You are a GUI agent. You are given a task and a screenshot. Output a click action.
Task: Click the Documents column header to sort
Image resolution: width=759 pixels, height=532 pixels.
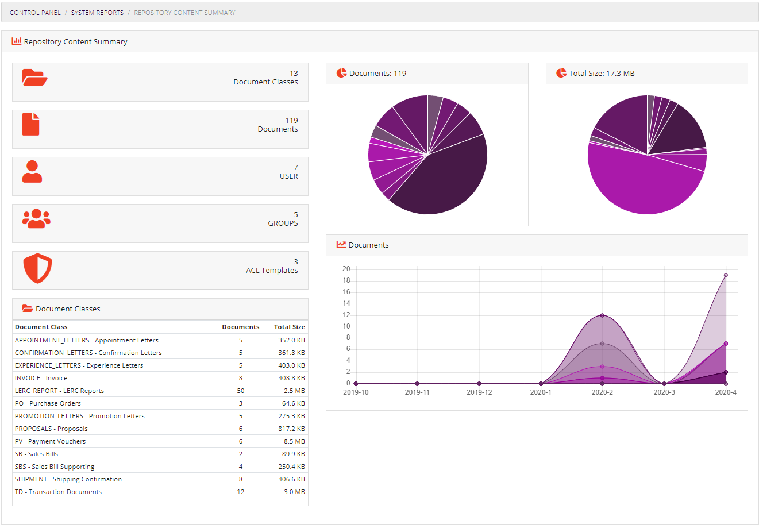click(240, 326)
